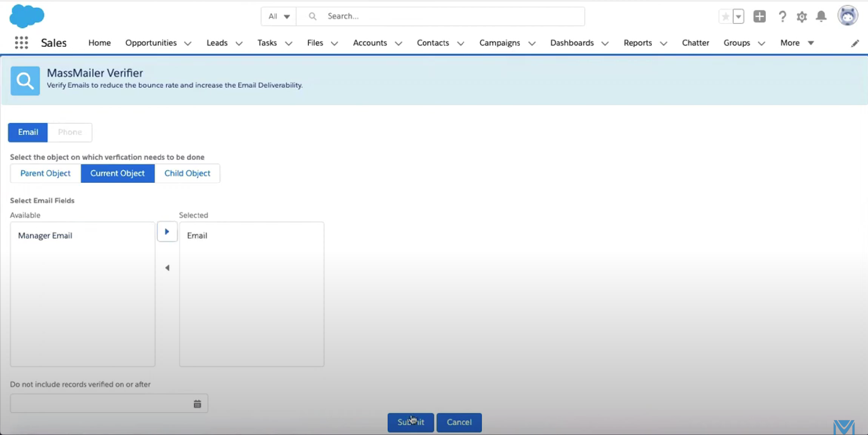Image resolution: width=868 pixels, height=435 pixels.
Task: Open the help question mark icon
Action: click(782, 17)
